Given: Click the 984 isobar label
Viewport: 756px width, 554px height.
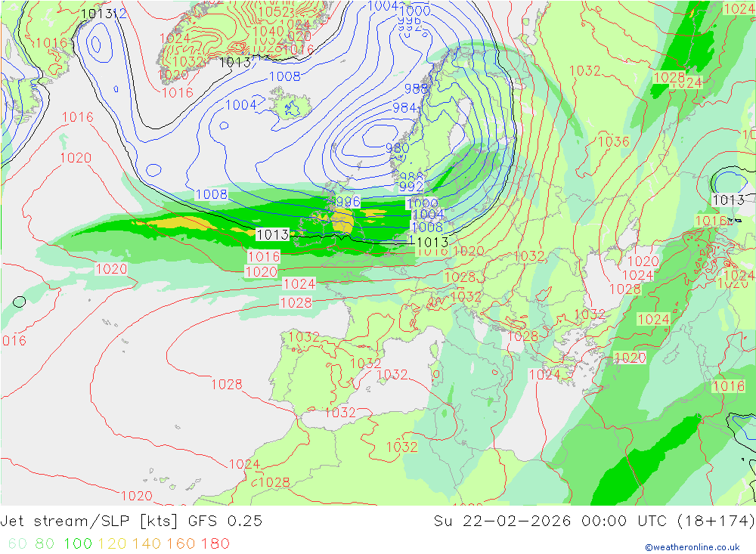Looking at the screenshot, I should point(404,107).
